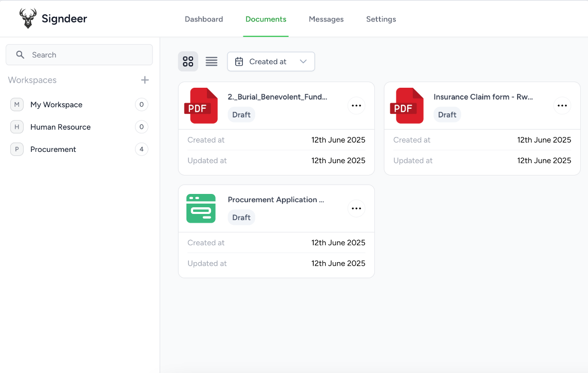
Task: Add a new workspace with the plus button
Action: [x=145, y=80]
